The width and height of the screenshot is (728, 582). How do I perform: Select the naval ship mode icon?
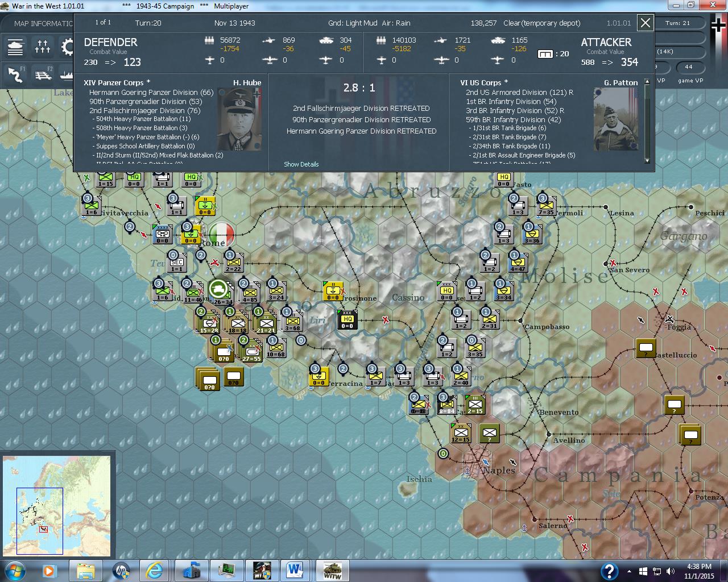click(66, 74)
